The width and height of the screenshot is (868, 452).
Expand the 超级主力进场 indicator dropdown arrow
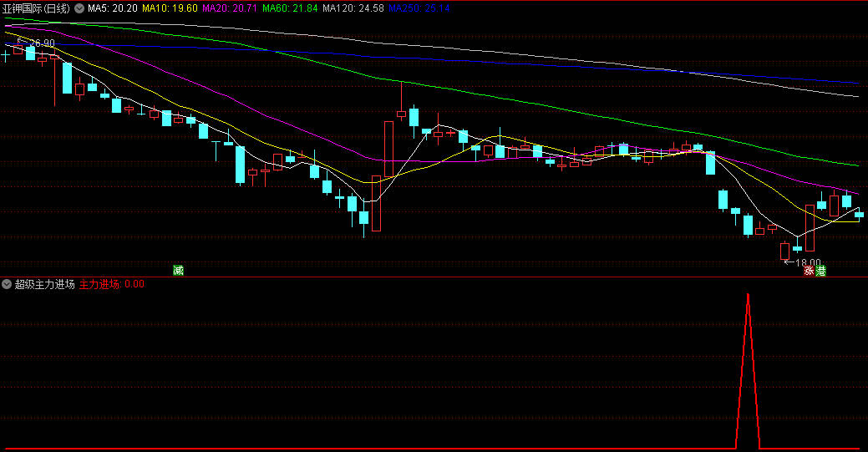(x=7, y=284)
